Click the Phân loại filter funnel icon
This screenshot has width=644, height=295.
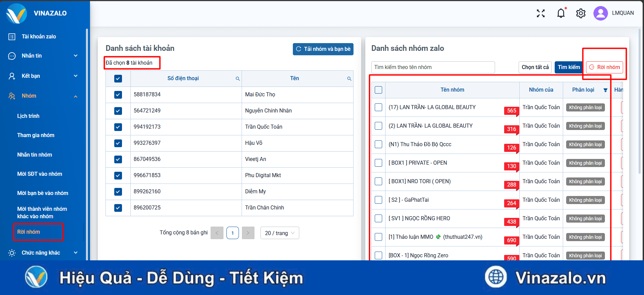click(605, 90)
